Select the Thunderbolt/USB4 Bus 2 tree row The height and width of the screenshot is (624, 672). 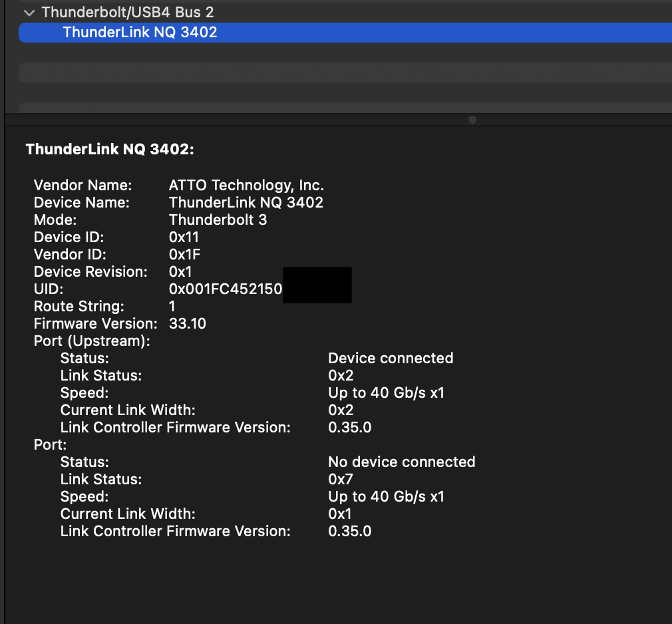tap(345, 13)
